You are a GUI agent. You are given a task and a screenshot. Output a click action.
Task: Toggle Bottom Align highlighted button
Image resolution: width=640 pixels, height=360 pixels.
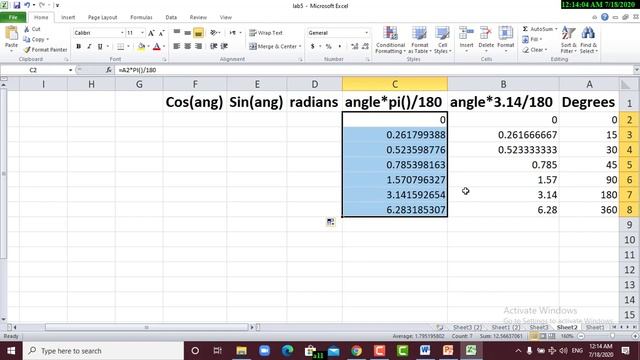[198, 32]
